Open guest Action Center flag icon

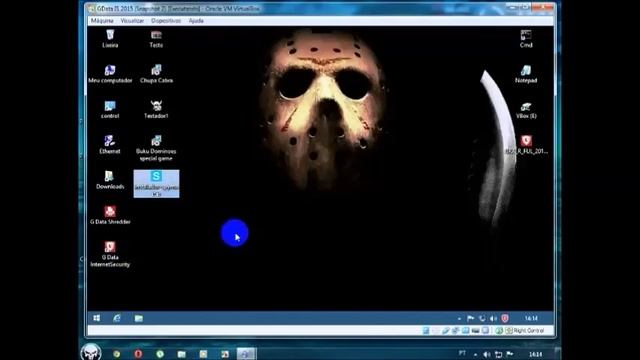click(471, 318)
